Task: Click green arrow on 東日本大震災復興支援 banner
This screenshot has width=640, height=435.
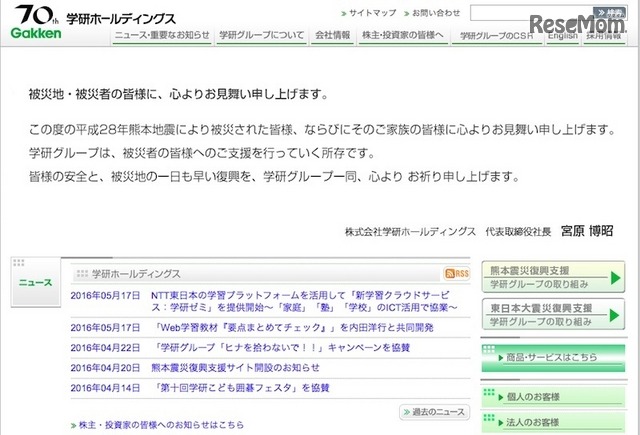Action: (615, 315)
